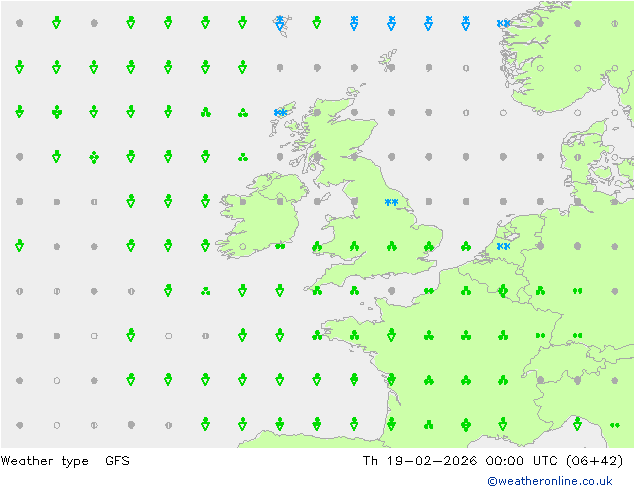Select the 'Th 19-02-2026 00:00 UTC' timestamp
Viewport: 634px width, 490px height.
461,461
